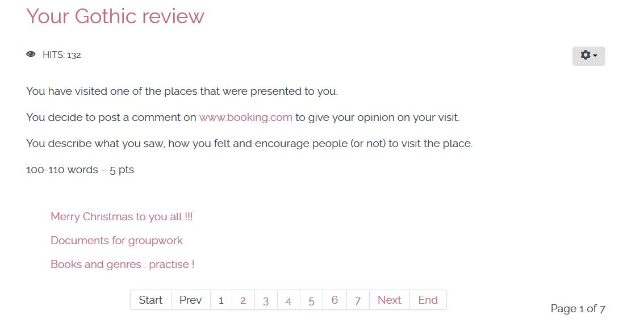Open the gear settings dropdown
This screenshot has height=327, width=644.
pyautogui.click(x=588, y=56)
